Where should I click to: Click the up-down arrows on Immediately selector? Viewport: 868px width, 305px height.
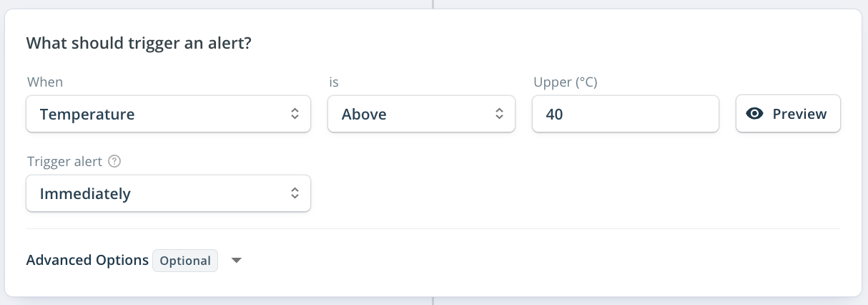(x=295, y=193)
